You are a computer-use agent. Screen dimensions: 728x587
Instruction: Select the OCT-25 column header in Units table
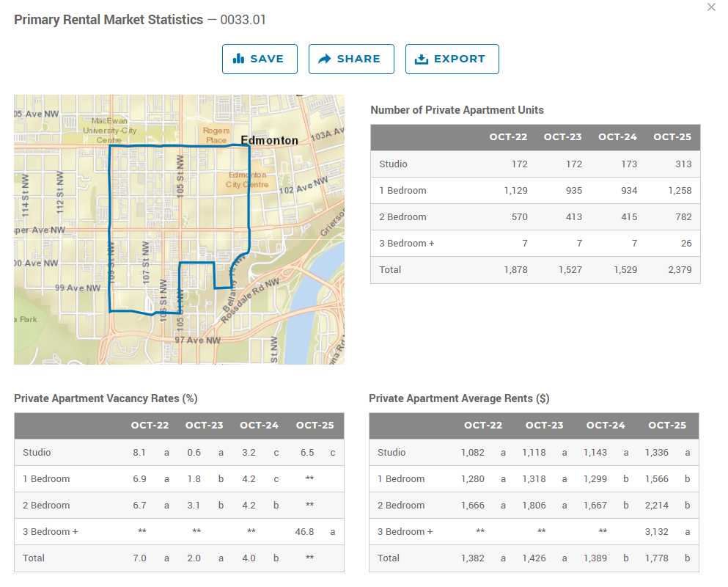pyautogui.click(x=672, y=137)
